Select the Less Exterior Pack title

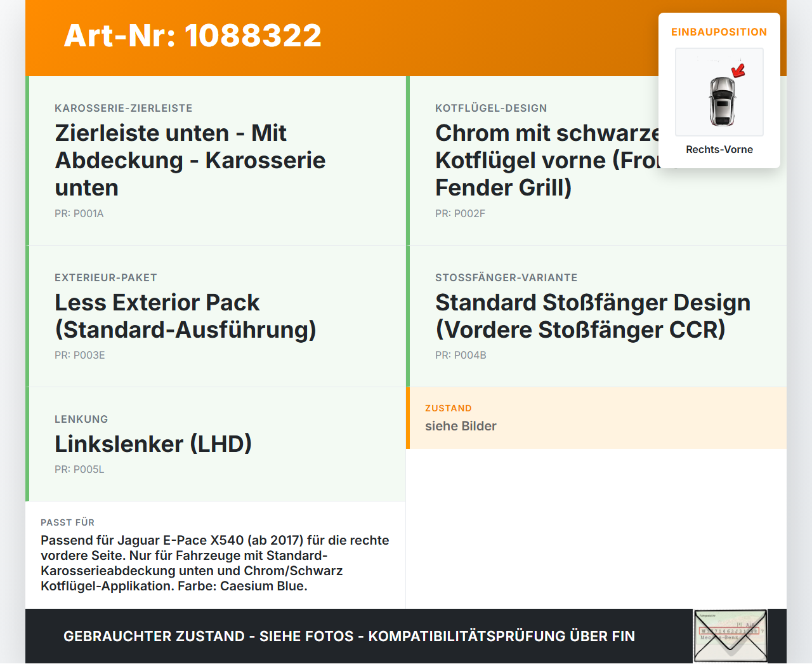click(x=185, y=316)
